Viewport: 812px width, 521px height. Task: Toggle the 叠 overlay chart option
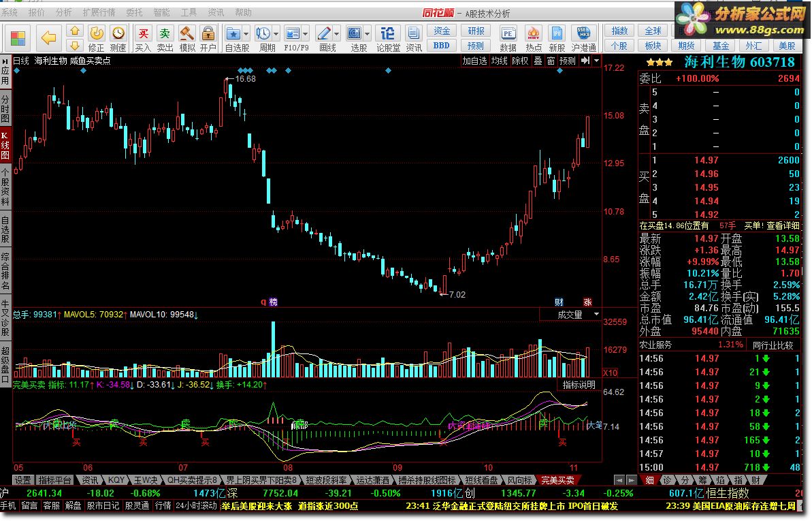[538, 61]
